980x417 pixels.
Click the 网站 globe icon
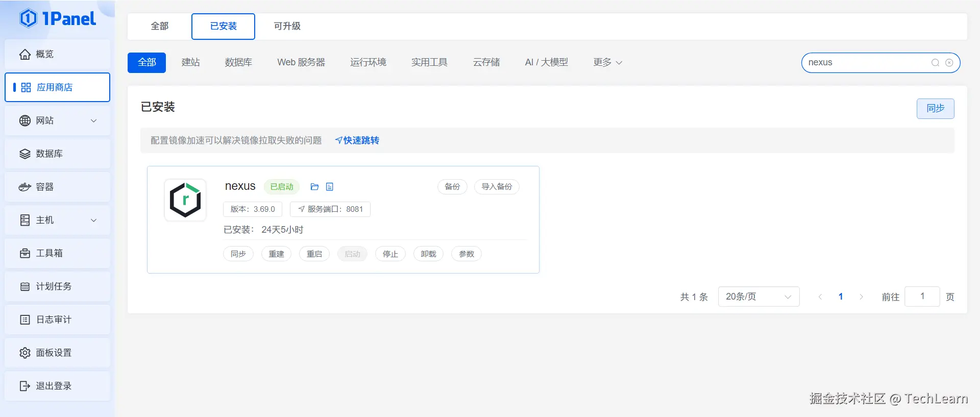pyautogui.click(x=25, y=120)
